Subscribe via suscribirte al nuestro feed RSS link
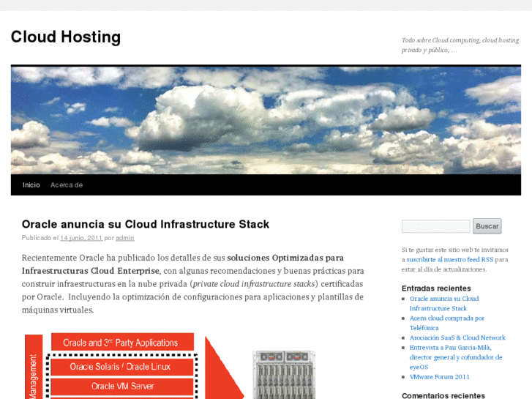This screenshot has height=399, width=532. [x=450, y=259]
